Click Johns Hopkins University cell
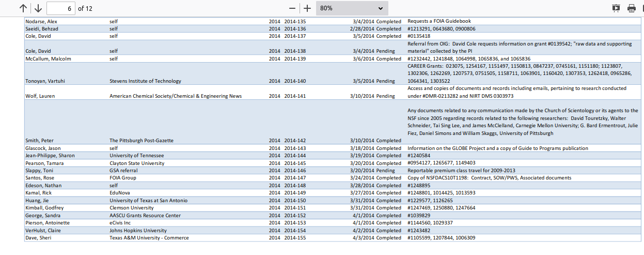 coord(138,231)
